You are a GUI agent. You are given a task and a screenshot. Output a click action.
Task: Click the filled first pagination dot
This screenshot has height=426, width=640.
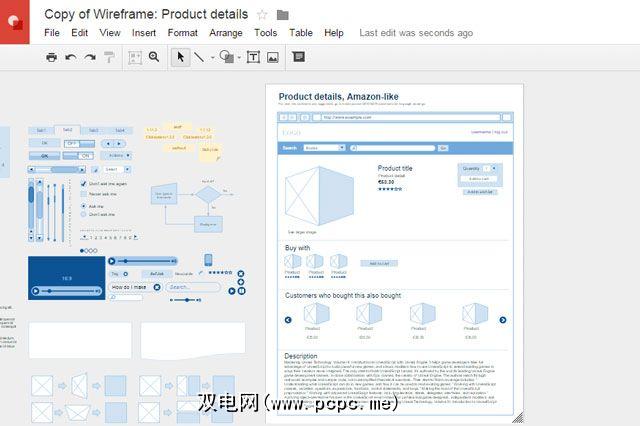[82, 251]
